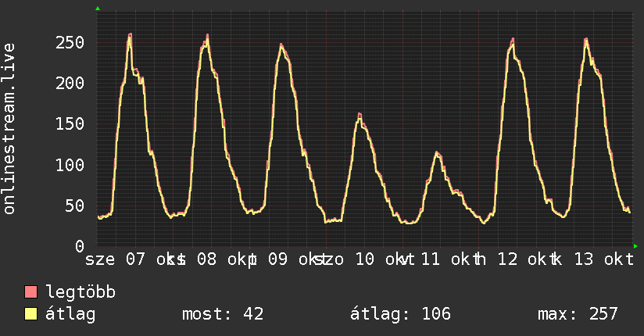Click the 150 y-axis tick label
Screen dimensions: 644x336
coord(70,123)
